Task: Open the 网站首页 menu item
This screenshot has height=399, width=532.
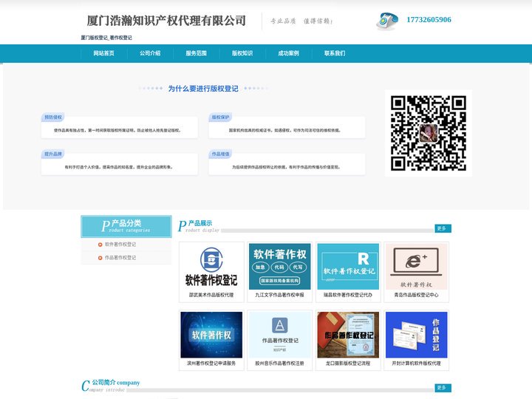Action: 104,53
